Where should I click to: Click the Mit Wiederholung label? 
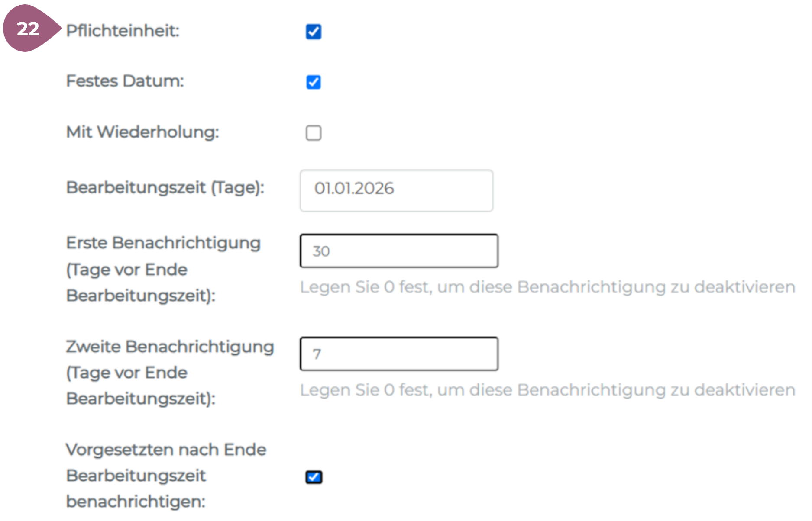142,132
